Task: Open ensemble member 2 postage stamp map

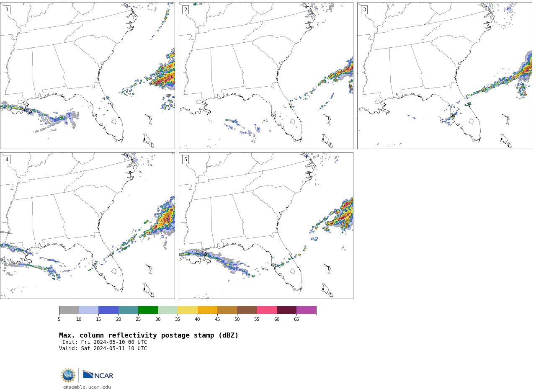Action: [266, 76]
